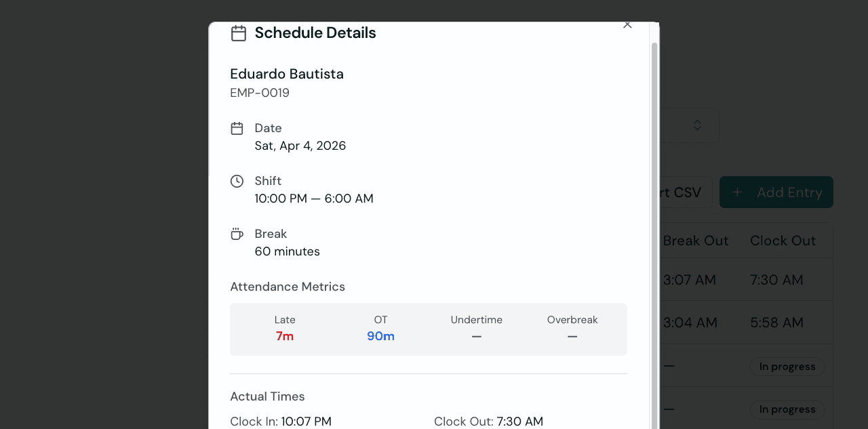Sort by the Clock Out column header

(783, 240)
